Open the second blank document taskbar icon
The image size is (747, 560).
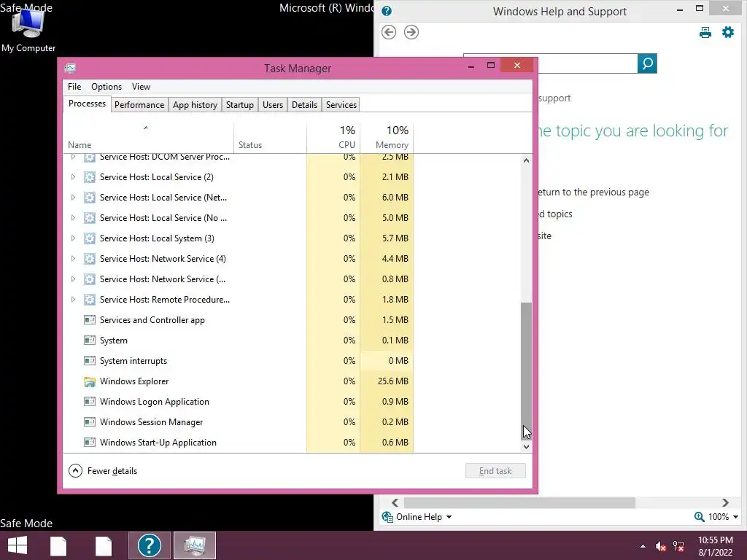pyautogui.click(x=103, y=545)
